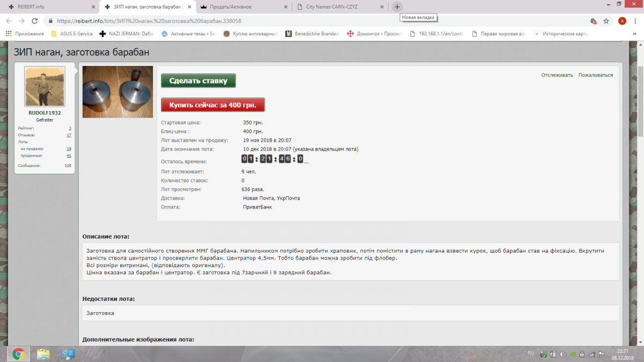Click the browser back arrow
Viewport: 644px width, 362px height.
click(x=8, y=21)
